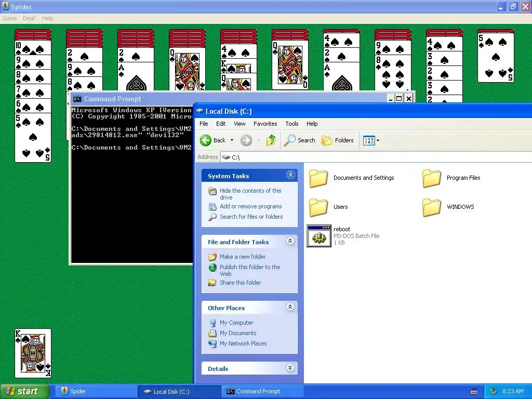
Task: Select the WINDOWS folder icon
Action: [432, 207]
